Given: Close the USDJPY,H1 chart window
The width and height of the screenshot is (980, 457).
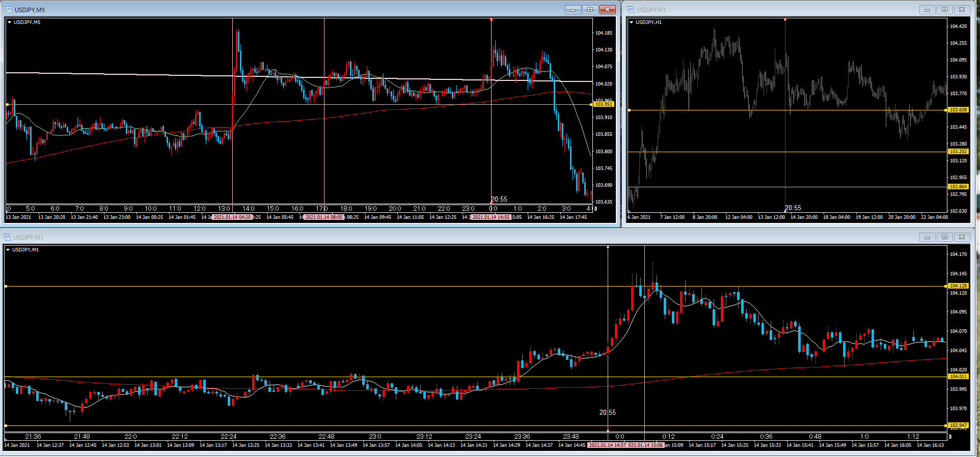Looking at the screenshot, I should [x=962, y=10].
